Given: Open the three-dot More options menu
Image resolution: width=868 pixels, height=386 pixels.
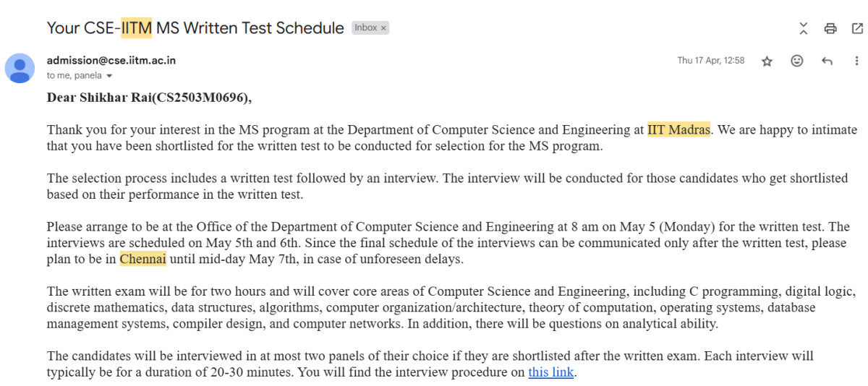Looking at the screenshot, I should 857,61.
